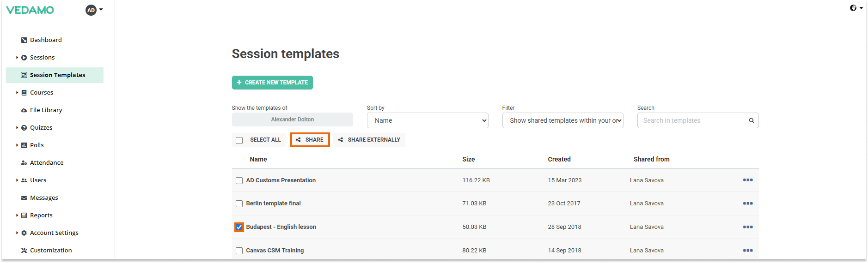Open Customization in the sidebar
Image resolution: width=868 pixels, height=263 pixels.
click(51, 251)
